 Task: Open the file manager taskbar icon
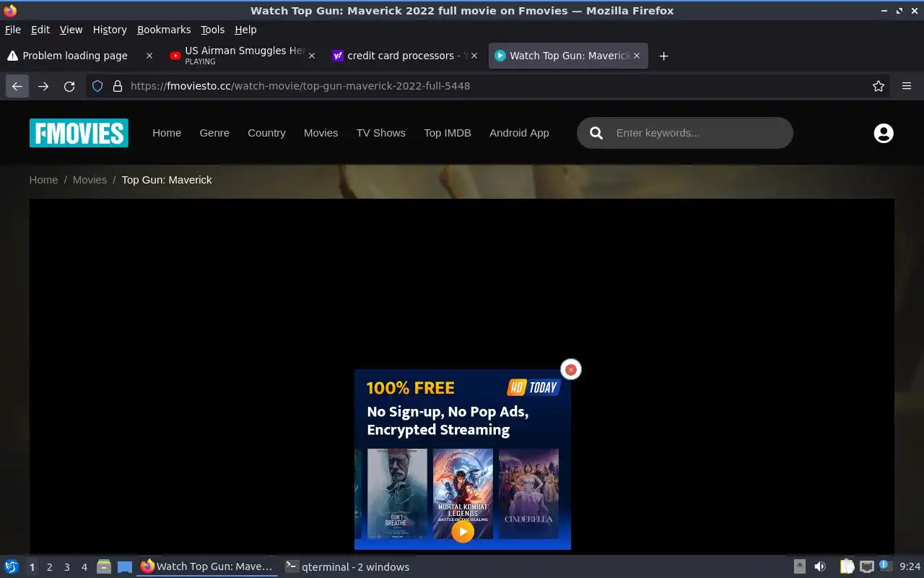104,567
